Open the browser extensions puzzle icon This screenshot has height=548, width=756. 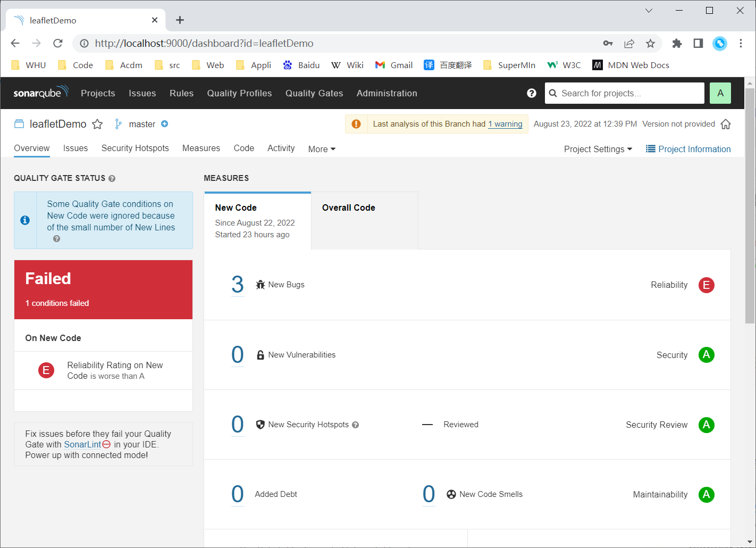677,44
